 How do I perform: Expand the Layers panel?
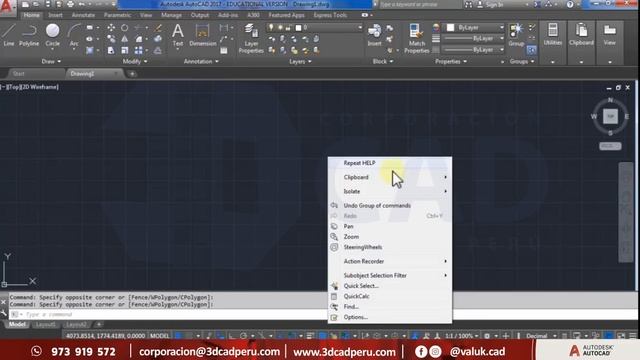click(x=300, y=61)
